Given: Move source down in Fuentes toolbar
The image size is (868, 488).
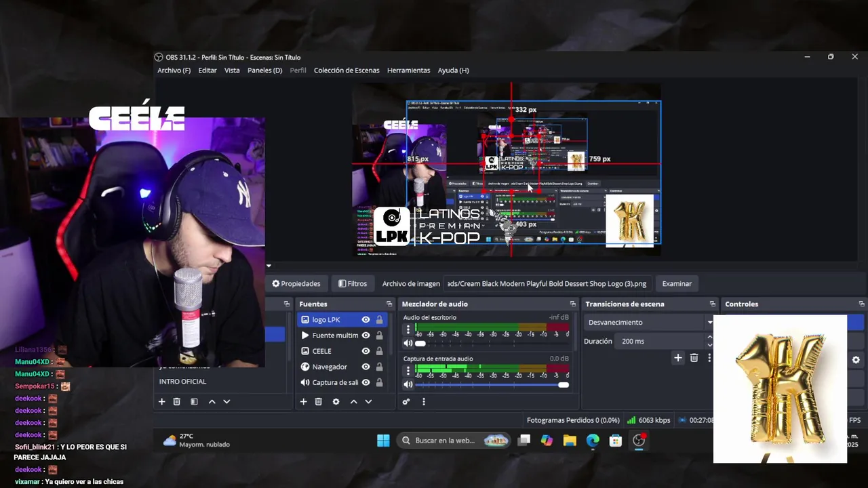Looking at the screenshot, I should tap(368, 402).
